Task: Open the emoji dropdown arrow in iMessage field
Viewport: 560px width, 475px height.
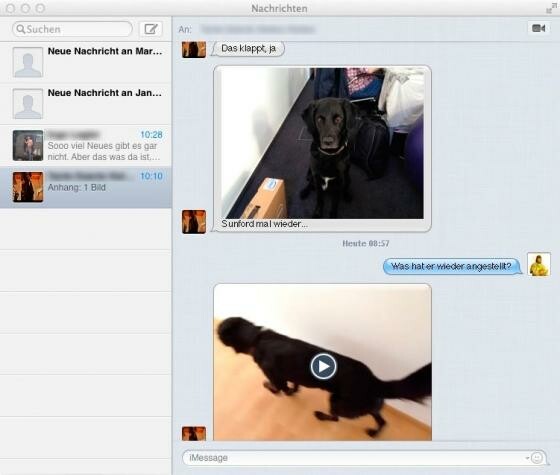Action: (527, 458)
